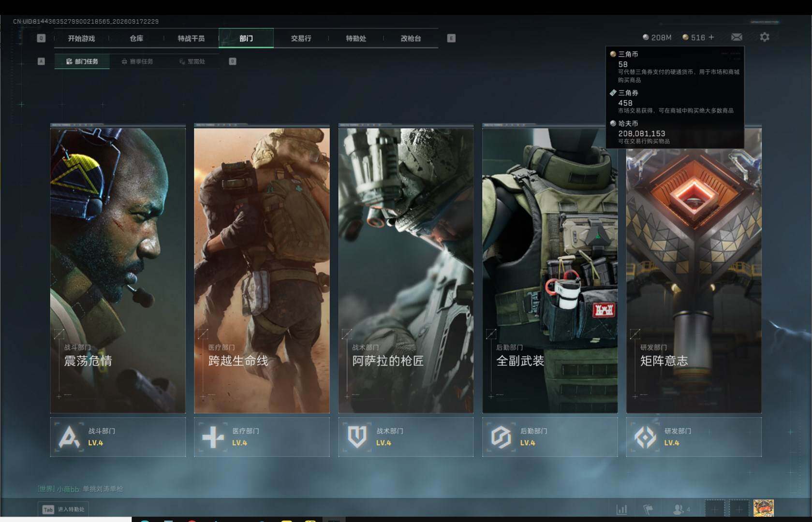Open the 交易行 tab

tap(301, 38)
